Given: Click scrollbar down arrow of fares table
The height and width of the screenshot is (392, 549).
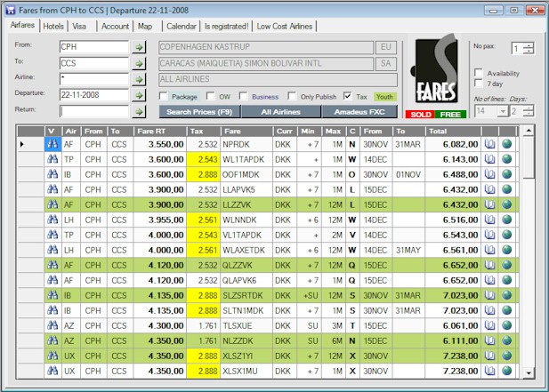Looking at the screenshot, I should (529, 373).
